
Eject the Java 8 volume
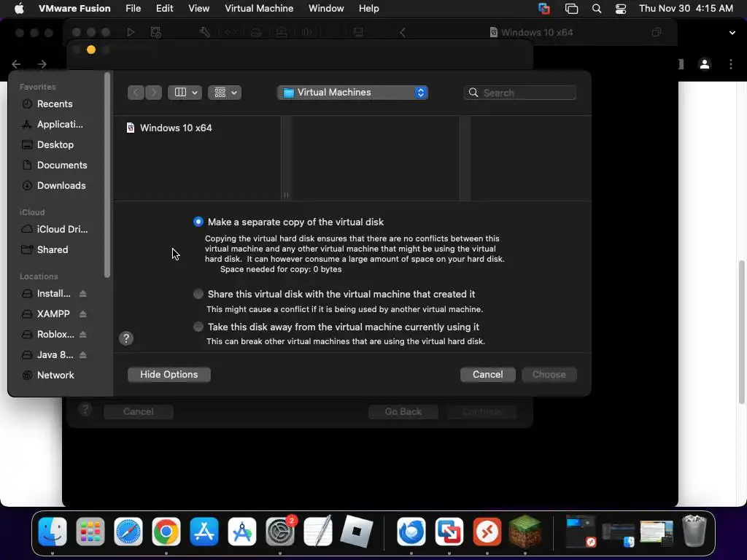point(83,355)
